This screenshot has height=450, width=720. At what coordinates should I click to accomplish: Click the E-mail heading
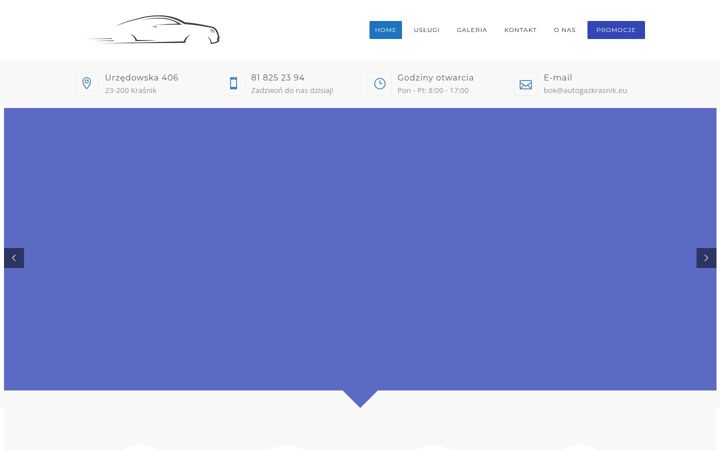coord(558,78)
